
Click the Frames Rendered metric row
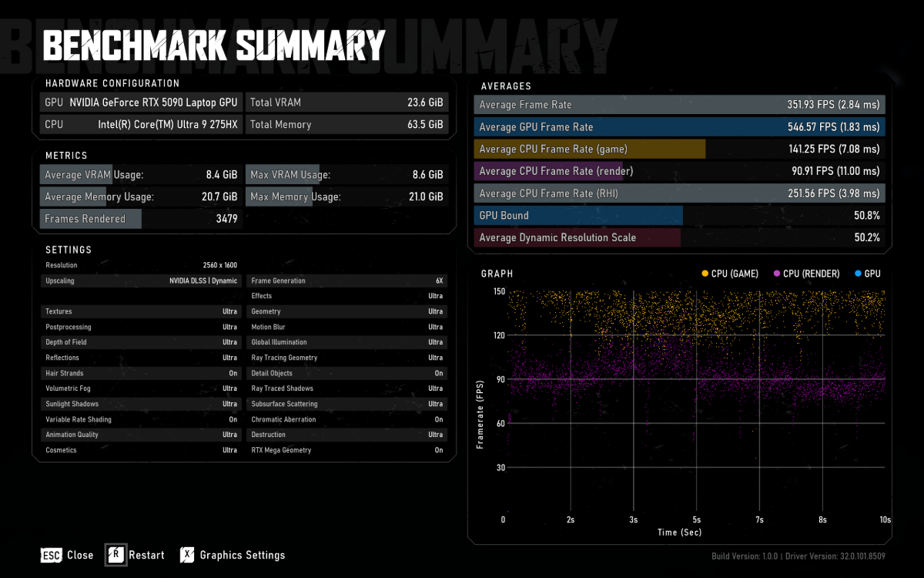click(x=140, y=219)
